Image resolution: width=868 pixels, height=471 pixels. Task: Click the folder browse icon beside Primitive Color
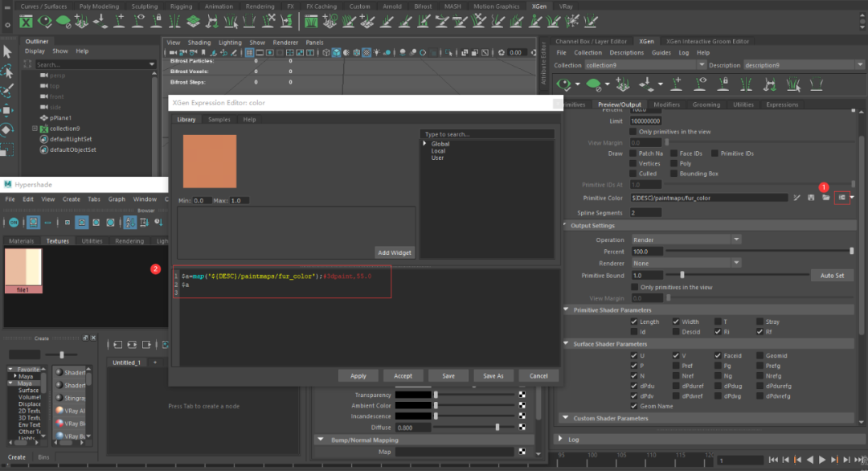pos(826,198)
